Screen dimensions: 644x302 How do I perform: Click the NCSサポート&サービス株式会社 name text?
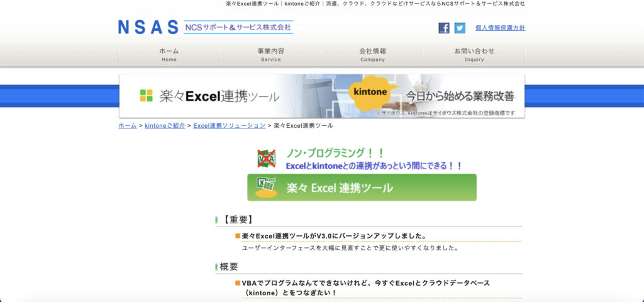238,27
